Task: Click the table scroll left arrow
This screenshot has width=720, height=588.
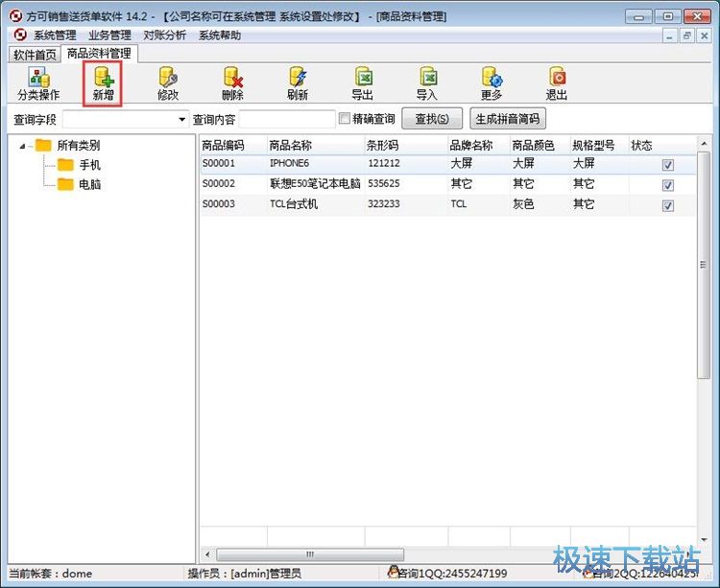Action: [x=207, y=554]
